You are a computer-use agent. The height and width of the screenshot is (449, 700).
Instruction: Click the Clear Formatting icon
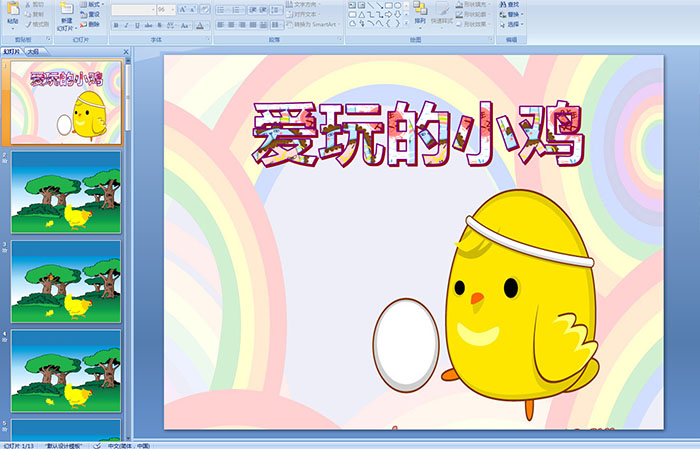pos(204,9)
